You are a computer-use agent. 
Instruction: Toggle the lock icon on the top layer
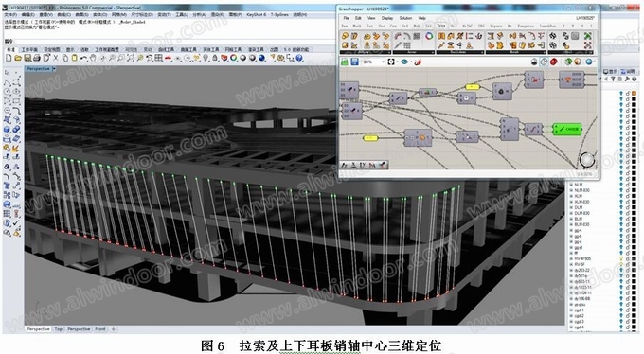pos(628,94)
